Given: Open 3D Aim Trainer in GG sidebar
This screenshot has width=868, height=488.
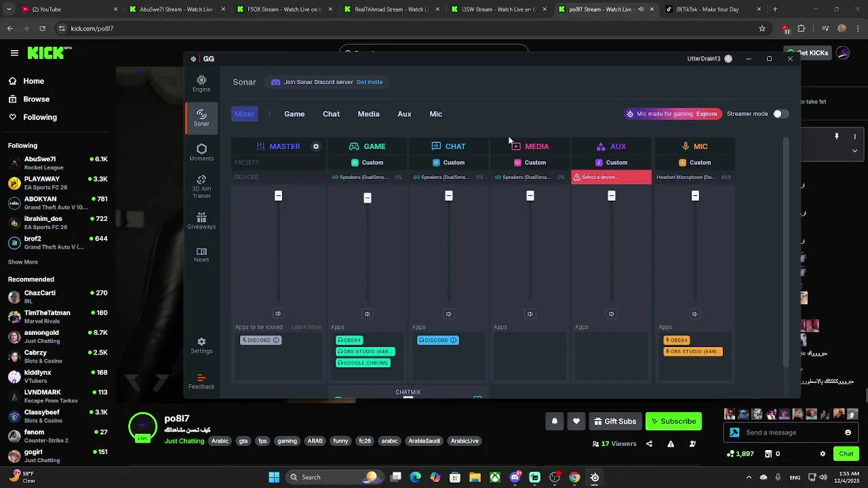Looking at the screenshot, I should (201, 187).
